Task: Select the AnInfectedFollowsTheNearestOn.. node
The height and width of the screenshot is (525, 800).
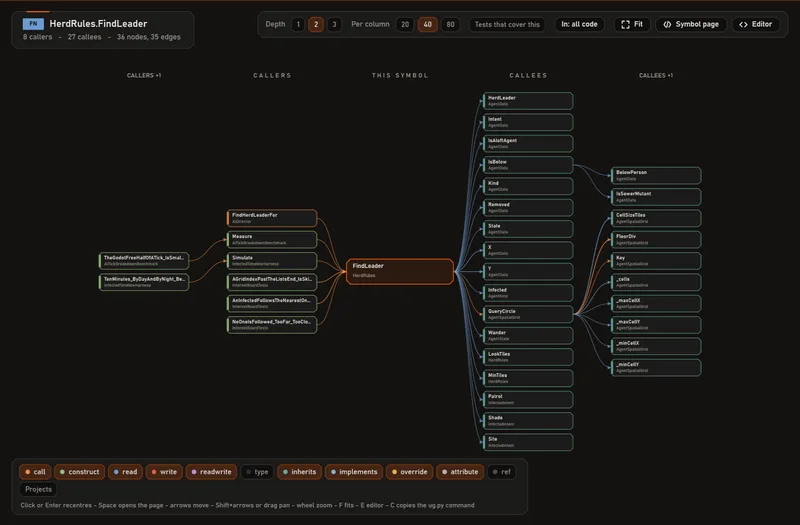Action: [272, 303]
